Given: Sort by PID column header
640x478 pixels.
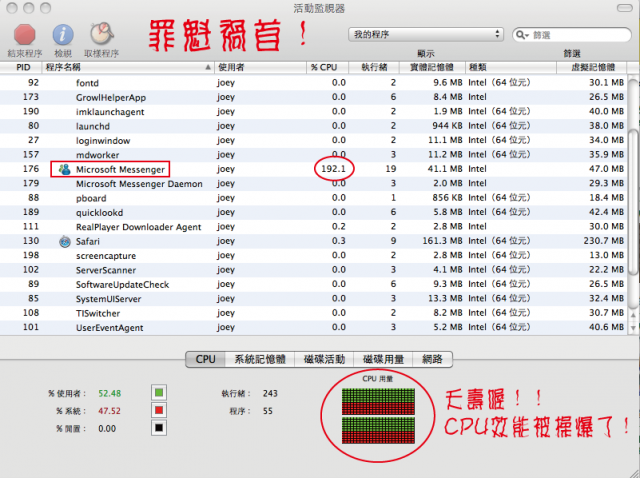Looking at the screenshot, I should (21, 67).
